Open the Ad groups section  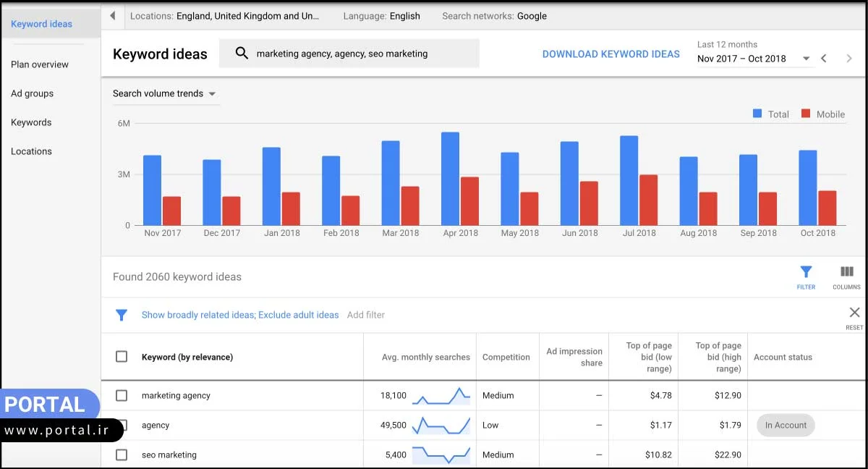31,93
